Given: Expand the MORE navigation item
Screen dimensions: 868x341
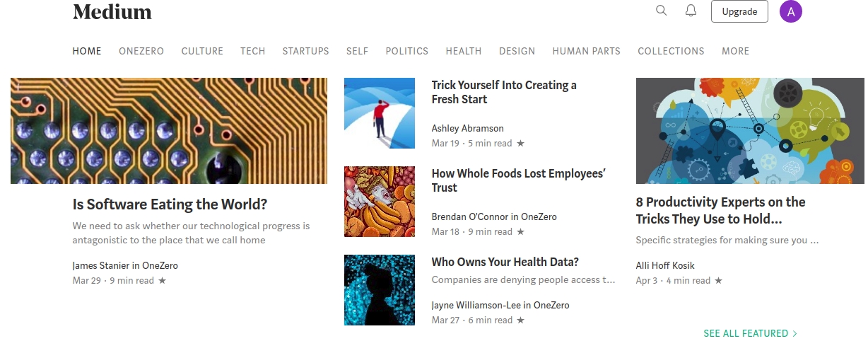Looking at the screenshot, I should point(735,51).
